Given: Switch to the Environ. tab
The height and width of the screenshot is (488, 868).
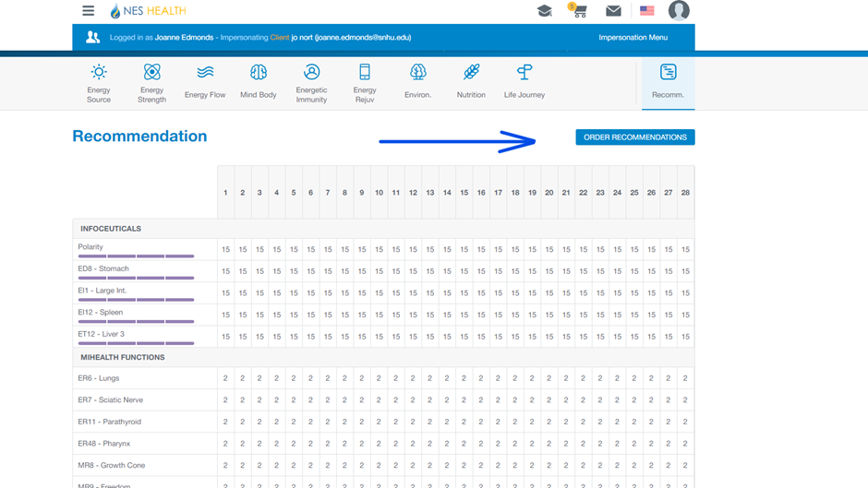Looking at the screenshot, I should pyautogui.click(x=417, y=82).
